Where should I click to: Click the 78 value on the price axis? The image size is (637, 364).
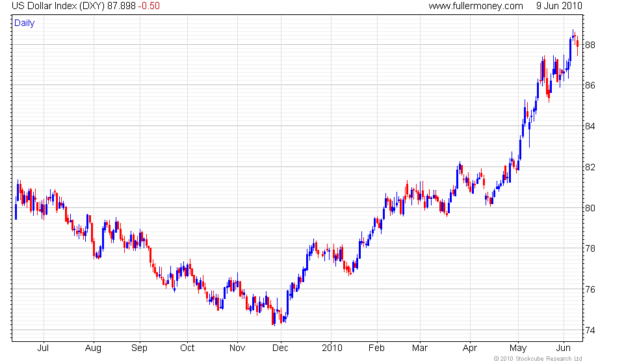[590, 248]
